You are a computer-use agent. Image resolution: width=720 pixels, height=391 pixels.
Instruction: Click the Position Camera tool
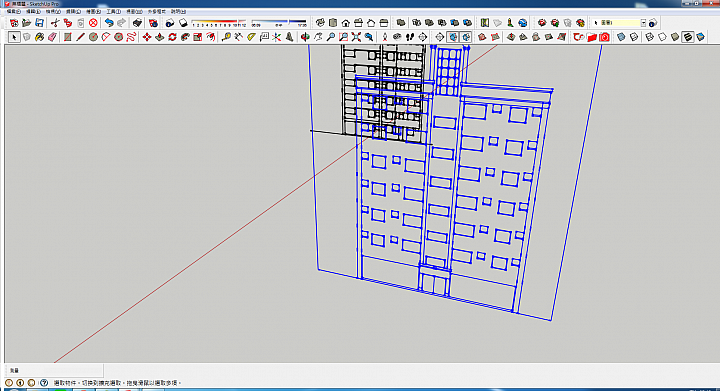tap(385, 37)
